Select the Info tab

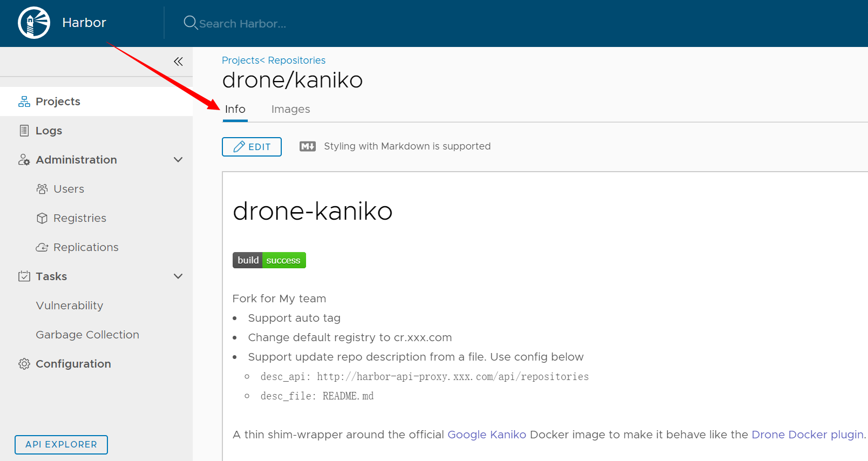coord(235,109)
